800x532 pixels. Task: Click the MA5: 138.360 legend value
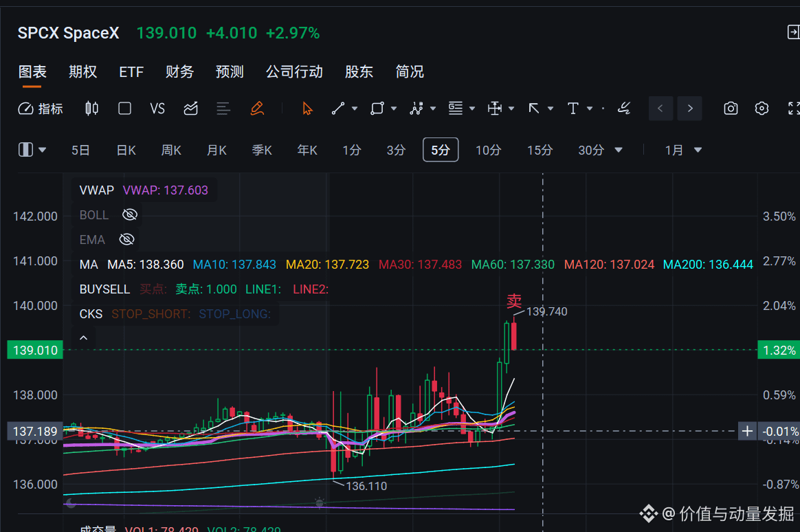146,265
